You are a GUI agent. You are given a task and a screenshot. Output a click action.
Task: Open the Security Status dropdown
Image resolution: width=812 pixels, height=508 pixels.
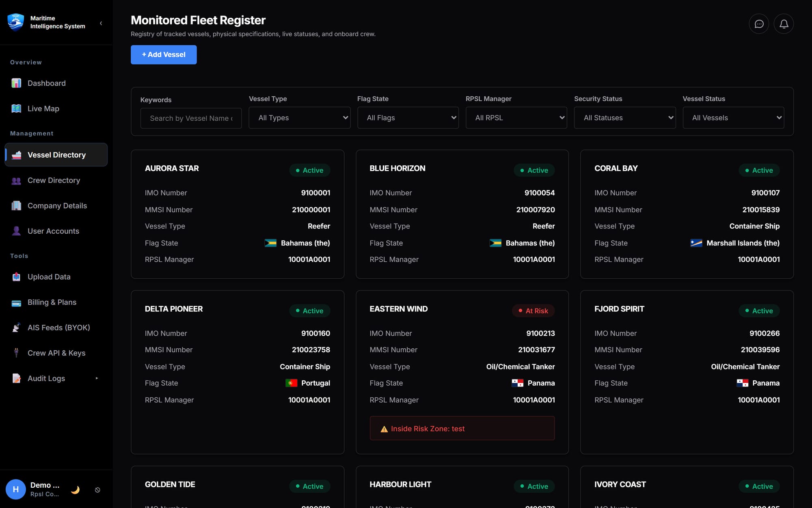[625, 118]
